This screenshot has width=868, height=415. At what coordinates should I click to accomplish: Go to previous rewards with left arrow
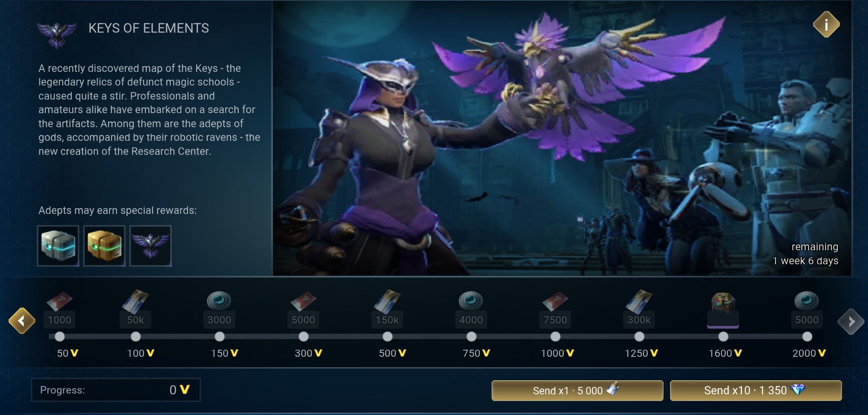point(22,320)
